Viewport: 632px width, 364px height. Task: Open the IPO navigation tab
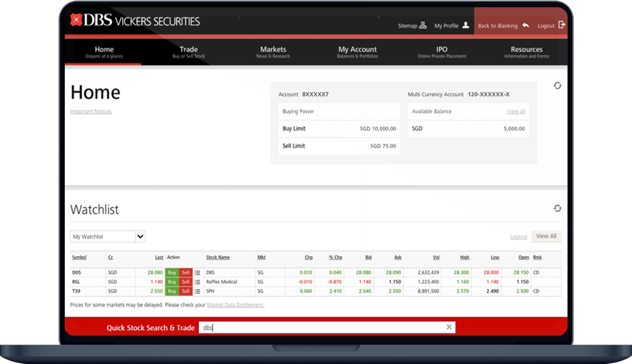(x=442, y=52)
